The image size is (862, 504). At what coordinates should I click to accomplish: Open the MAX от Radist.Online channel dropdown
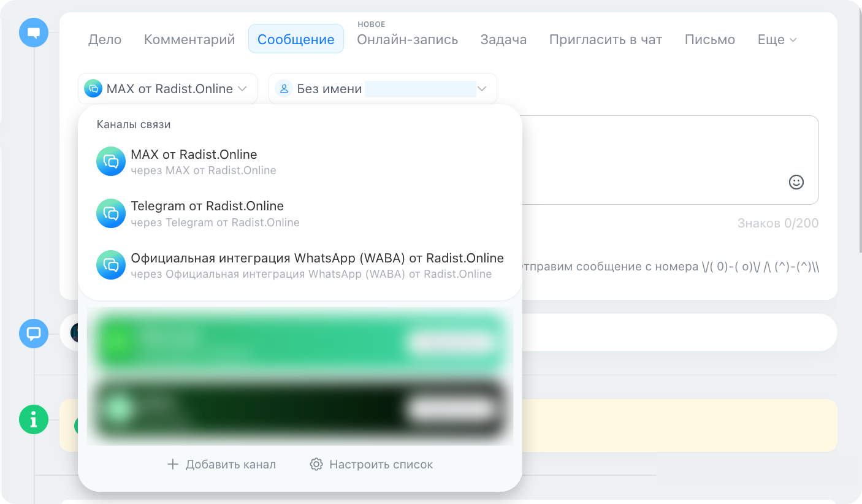[x=167, y=89]
